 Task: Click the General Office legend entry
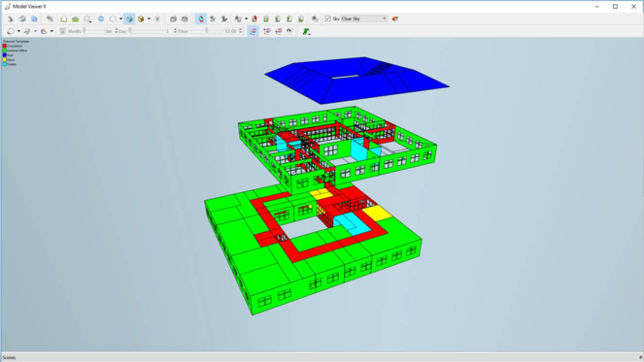tap(15, 50)
